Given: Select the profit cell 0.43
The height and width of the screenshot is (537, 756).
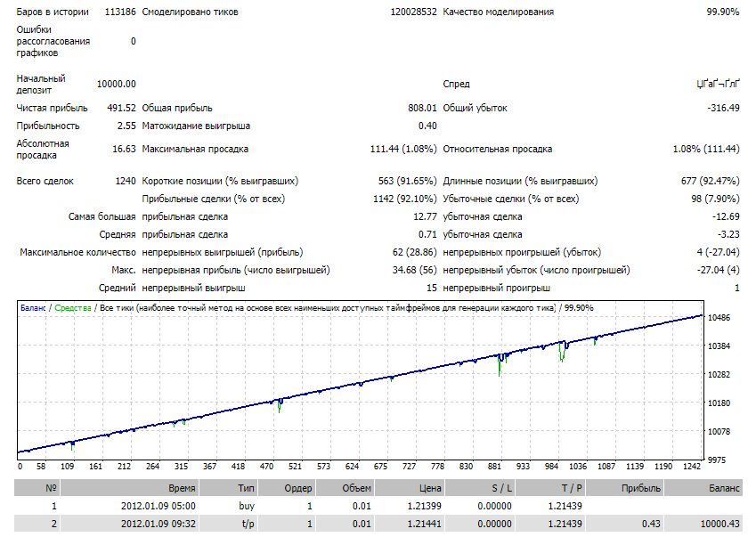Looking at the screenshot, I should [651, 524].
